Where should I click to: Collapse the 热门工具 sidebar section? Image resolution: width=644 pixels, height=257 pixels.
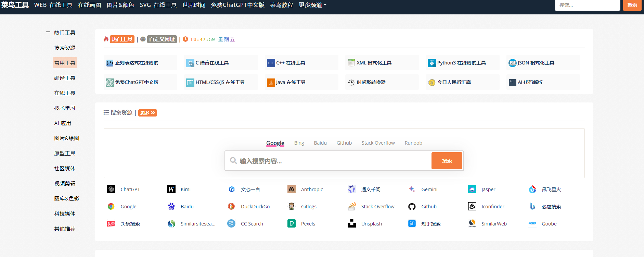(48, 33)
